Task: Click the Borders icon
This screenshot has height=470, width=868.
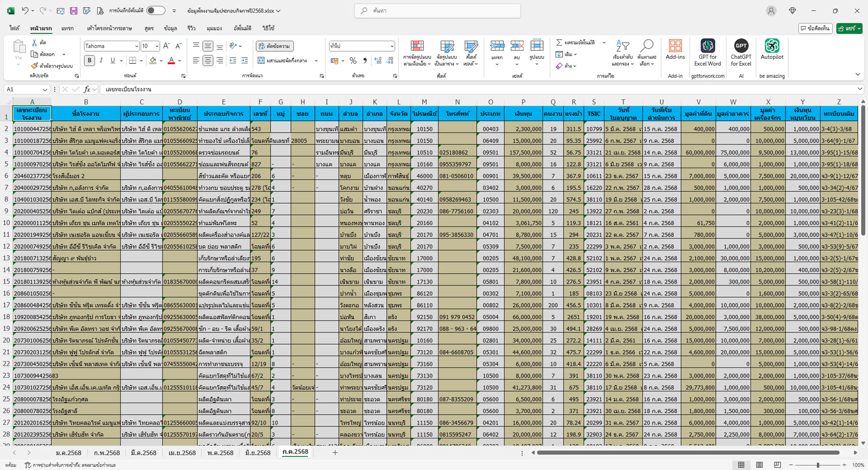Action: pyautogui.click(x=133, y=60)
